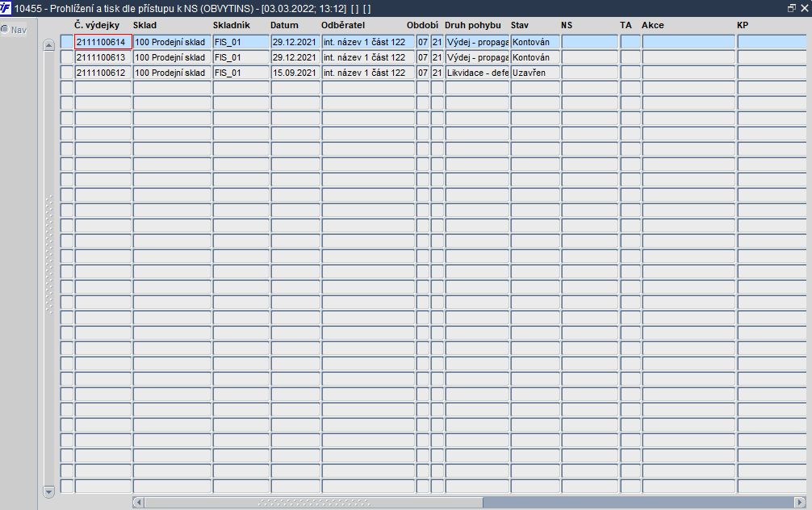This screenshot has height=510, width=812.
Task: Click 'Výdej - propaga' cell in row 2111100613
Action: [x=477, y=57]
